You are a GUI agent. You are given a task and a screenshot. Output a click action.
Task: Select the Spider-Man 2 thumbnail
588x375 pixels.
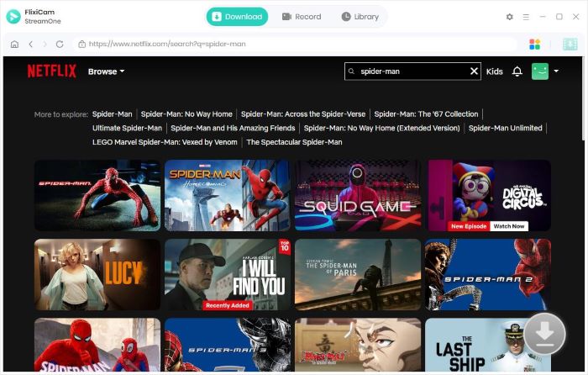pos(488,274)
